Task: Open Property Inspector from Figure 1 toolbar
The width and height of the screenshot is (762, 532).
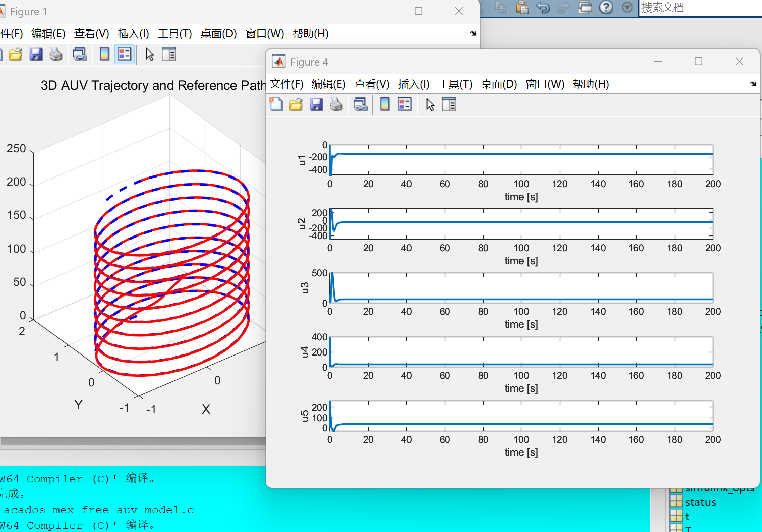Action: tap(169, 54)
